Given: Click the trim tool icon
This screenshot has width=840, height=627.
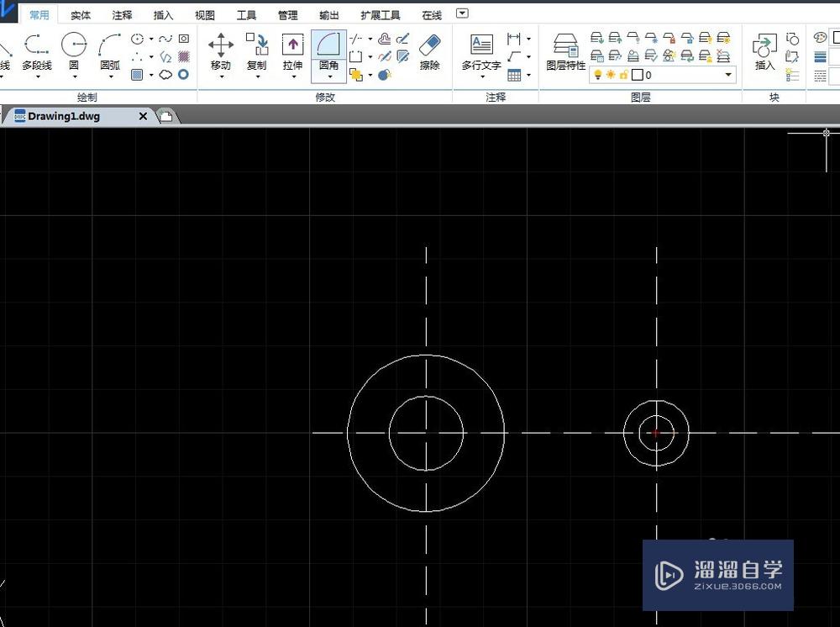Looking at the screenshot, I should coord(355,39).
